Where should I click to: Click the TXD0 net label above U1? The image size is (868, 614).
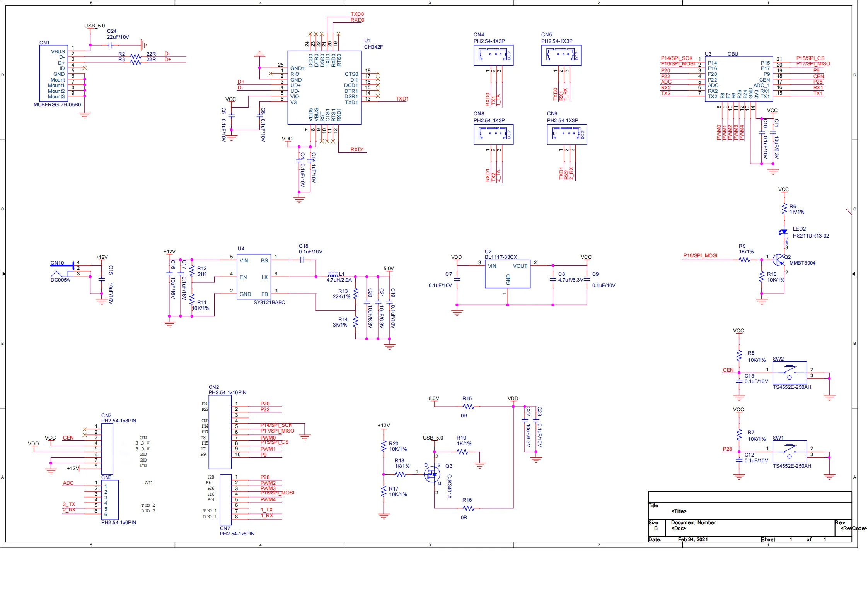[x=357, y=14]
